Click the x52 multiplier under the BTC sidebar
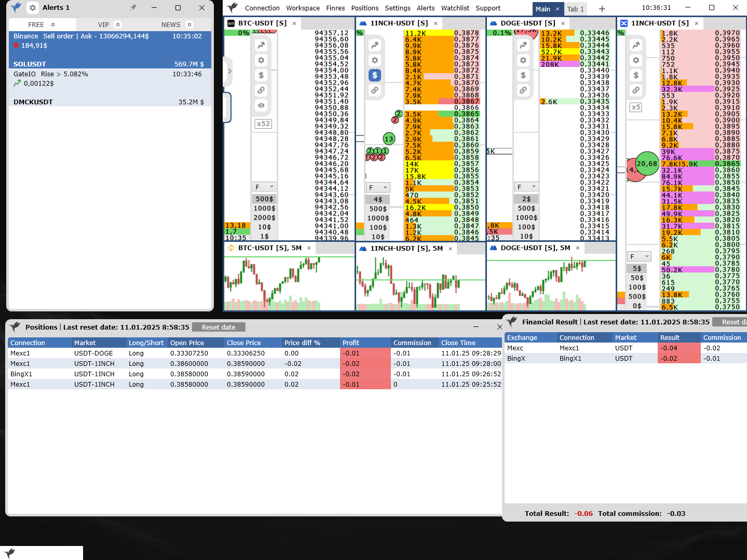The image size is (747, 560). (263, 124)
